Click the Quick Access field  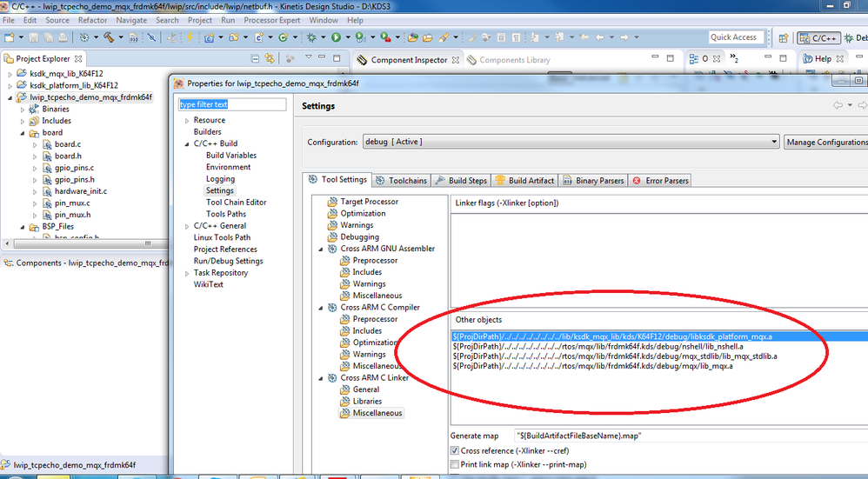(737, 37)
